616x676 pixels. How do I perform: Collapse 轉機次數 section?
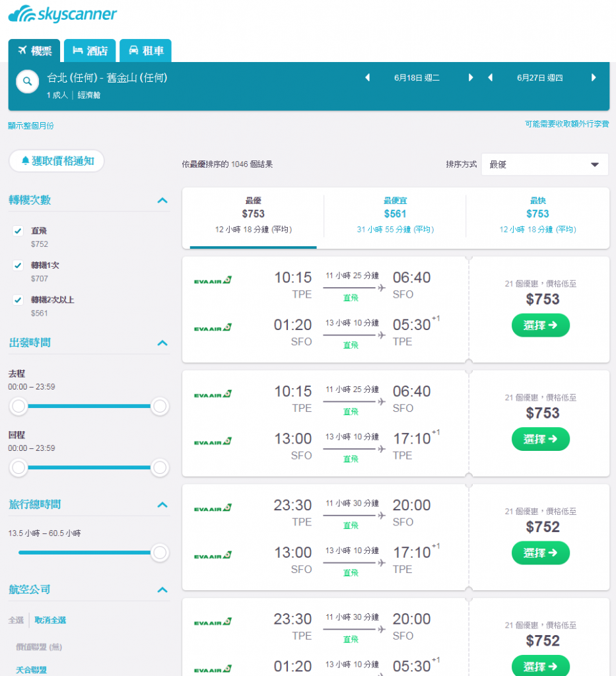coord(162,201)
